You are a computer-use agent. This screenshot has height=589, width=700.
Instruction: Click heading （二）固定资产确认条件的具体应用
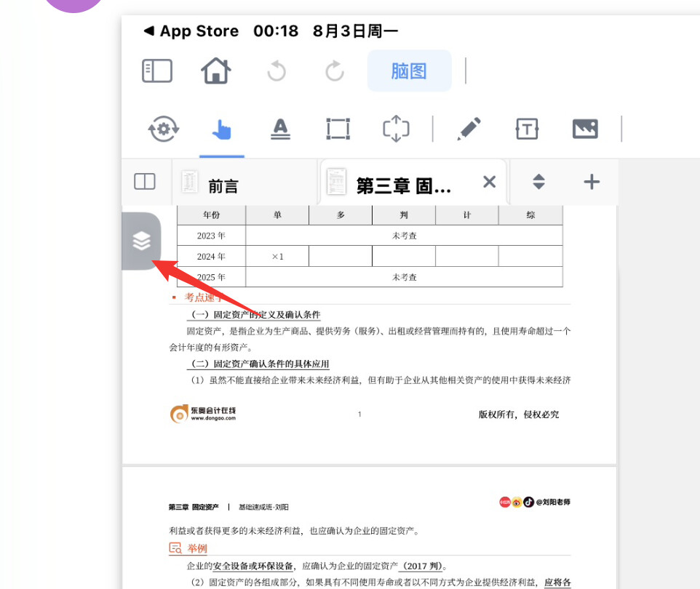click(258, 364)
